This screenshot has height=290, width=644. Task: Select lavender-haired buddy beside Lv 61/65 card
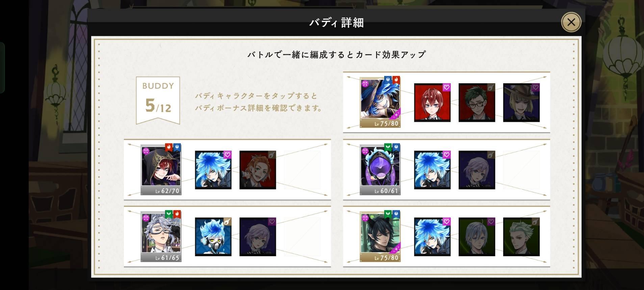click(258, 237)
